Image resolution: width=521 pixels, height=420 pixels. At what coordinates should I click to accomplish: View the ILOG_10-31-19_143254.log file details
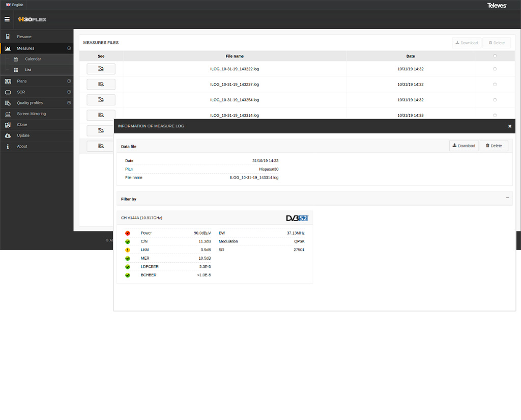[x=101, y=100]
